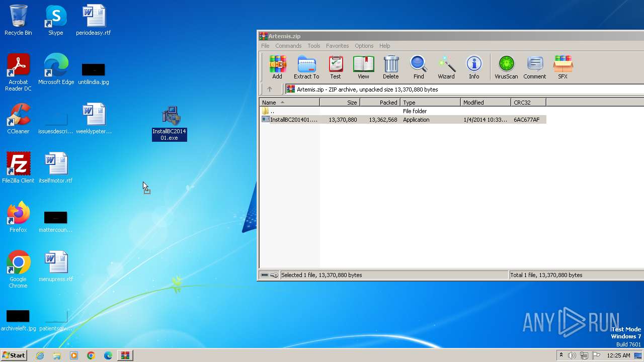
Task: Open the Commands menu
Action: [x=288, y=46]
